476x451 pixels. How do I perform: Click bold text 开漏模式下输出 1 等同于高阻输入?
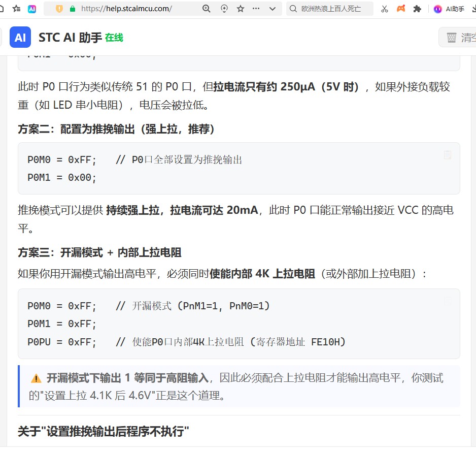127,378
